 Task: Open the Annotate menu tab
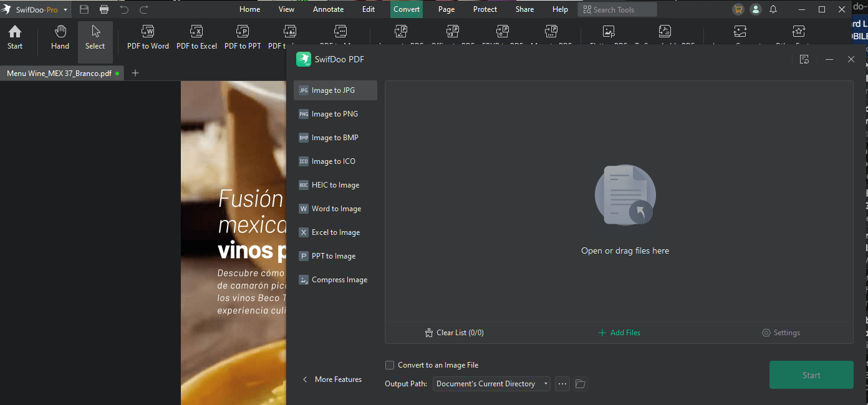click(x=329, y=9)
